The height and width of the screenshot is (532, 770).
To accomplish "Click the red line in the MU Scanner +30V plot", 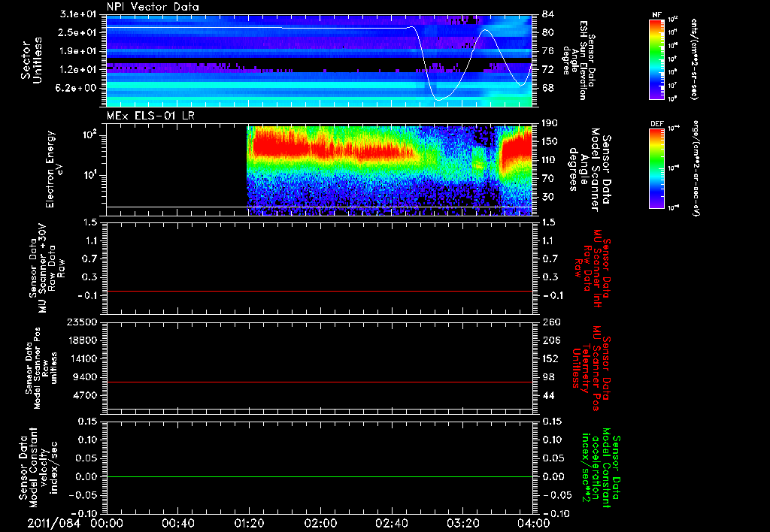I will click(320, 291).
